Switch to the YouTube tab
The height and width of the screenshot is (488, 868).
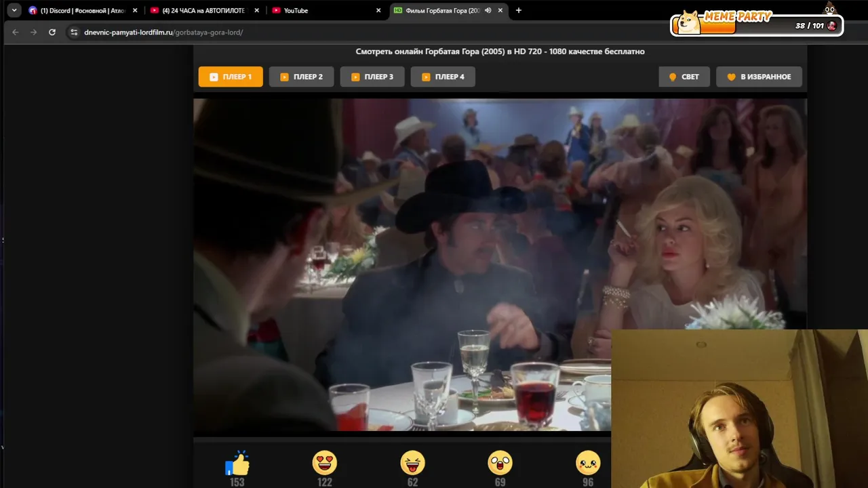tap(325, 10)
